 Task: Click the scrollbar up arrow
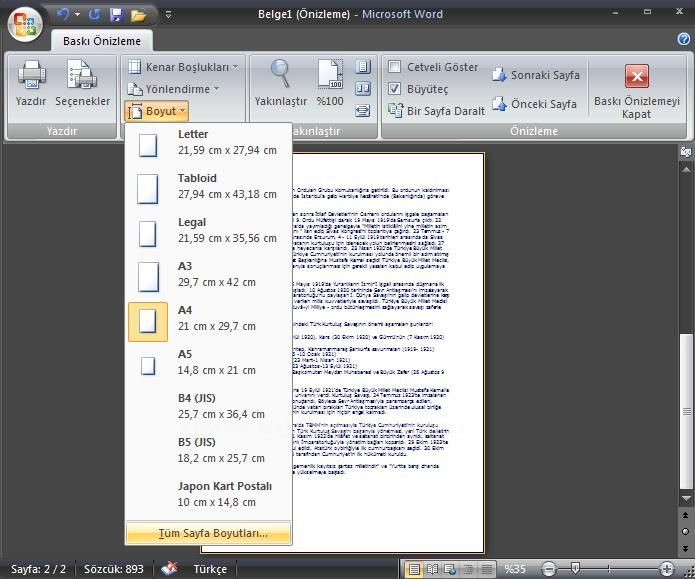point(686,169)
